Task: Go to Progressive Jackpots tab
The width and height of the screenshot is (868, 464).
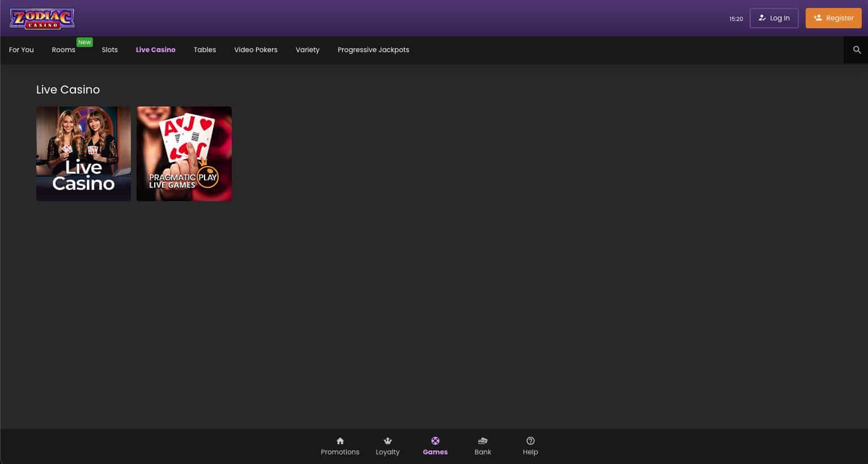Action: coord(373,50)
